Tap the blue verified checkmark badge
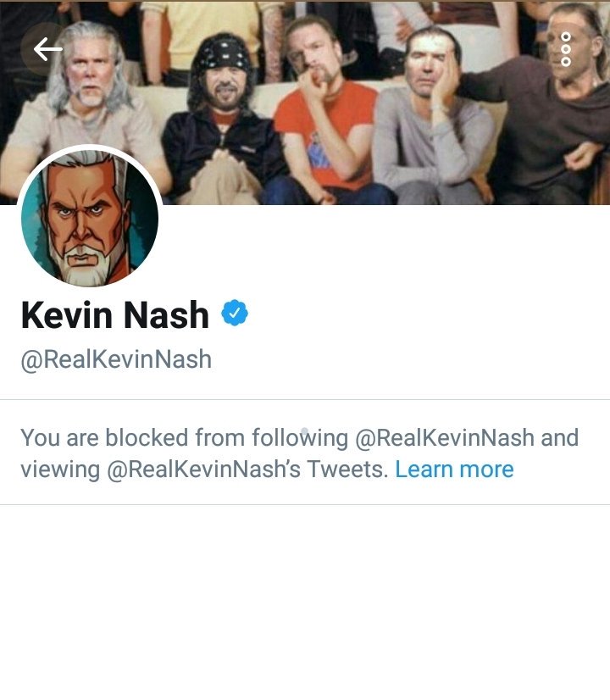The image size is (610, 700). point(235,313)
